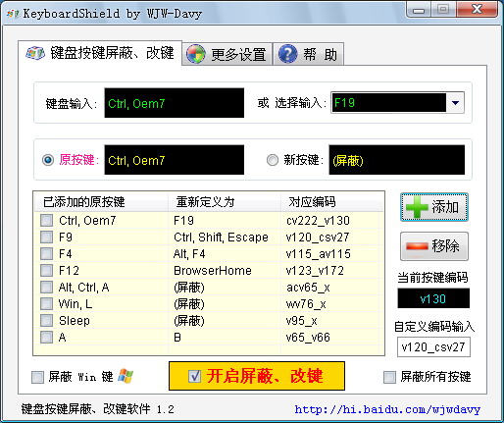
Task: Click the v115_av115 code cell
Action: pos(319,254)
